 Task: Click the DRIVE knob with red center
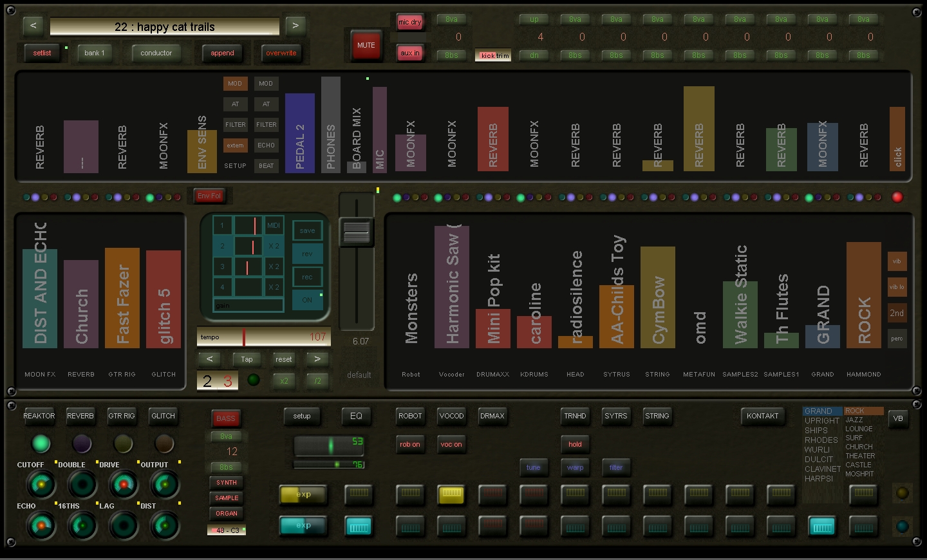(x=123, y=485)
